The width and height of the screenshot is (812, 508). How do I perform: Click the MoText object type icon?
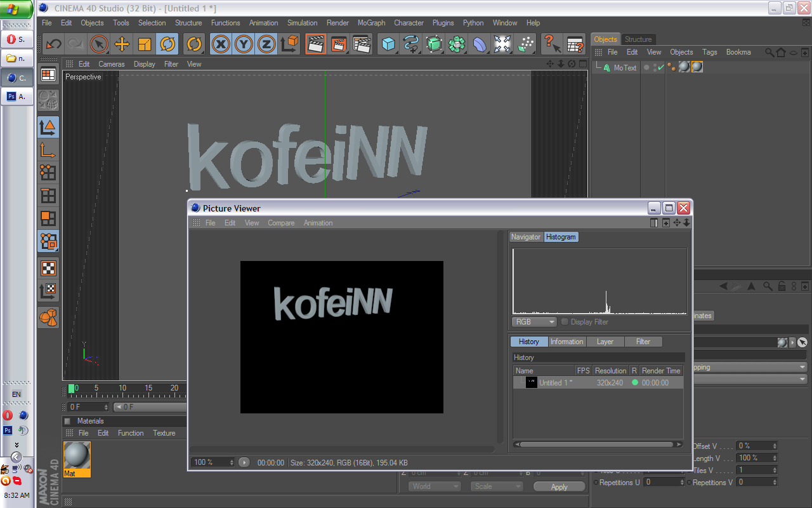click(607, 67)
